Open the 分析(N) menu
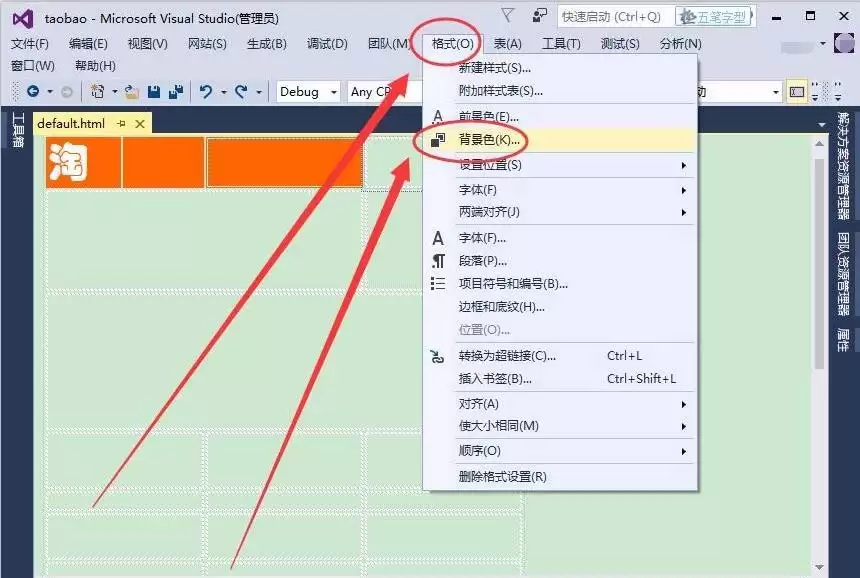 pos(681,44)
